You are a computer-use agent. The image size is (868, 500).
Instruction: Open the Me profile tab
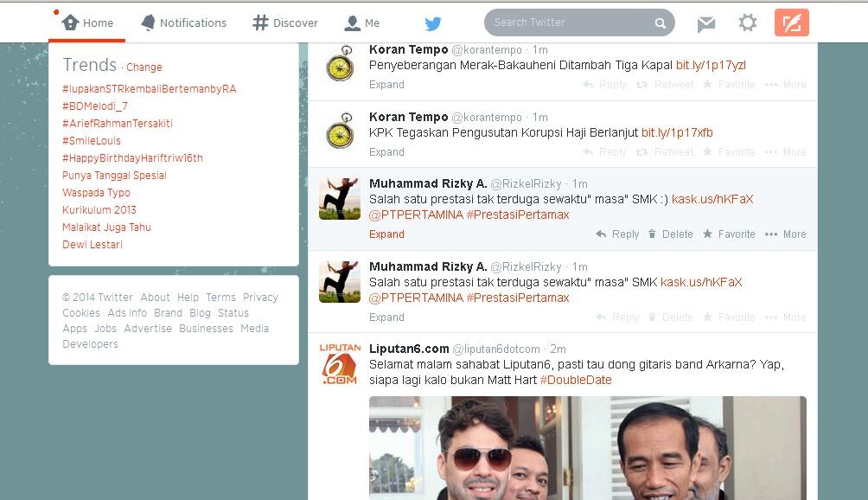click(362, 22)
